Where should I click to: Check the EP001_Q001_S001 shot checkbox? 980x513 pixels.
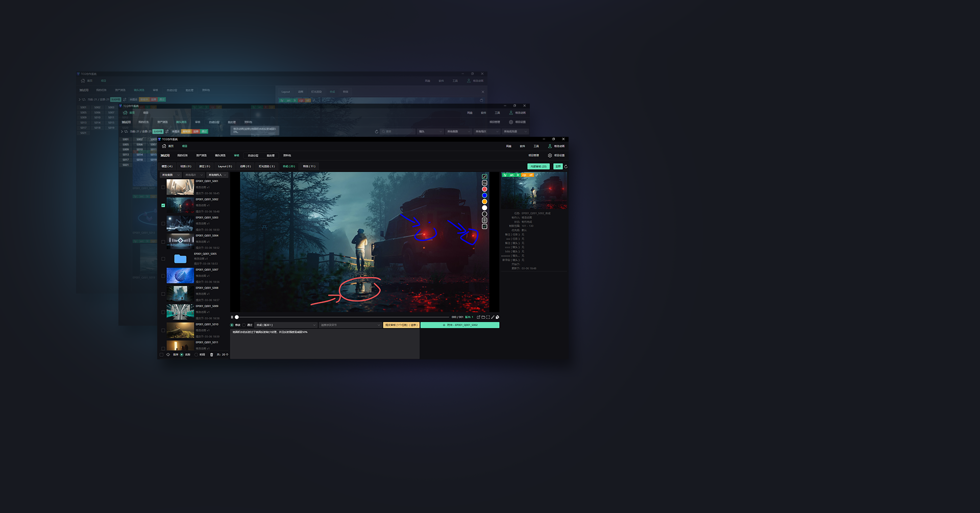(x=163, y=187)
